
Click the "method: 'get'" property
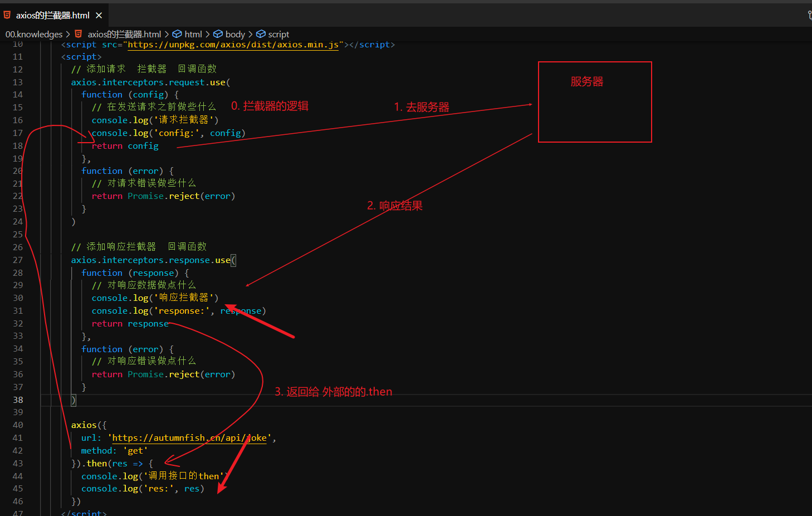[x=115, y=451]
